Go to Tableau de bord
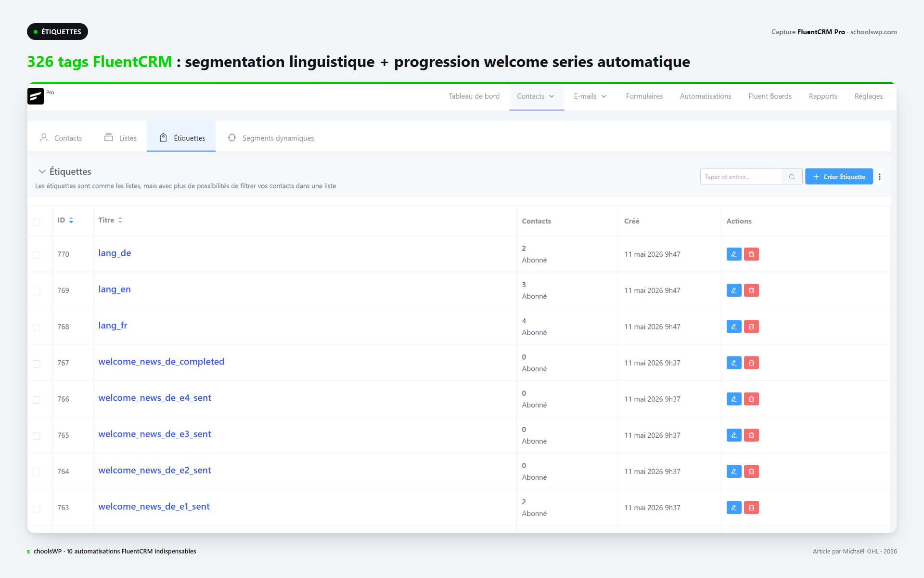 474,96
